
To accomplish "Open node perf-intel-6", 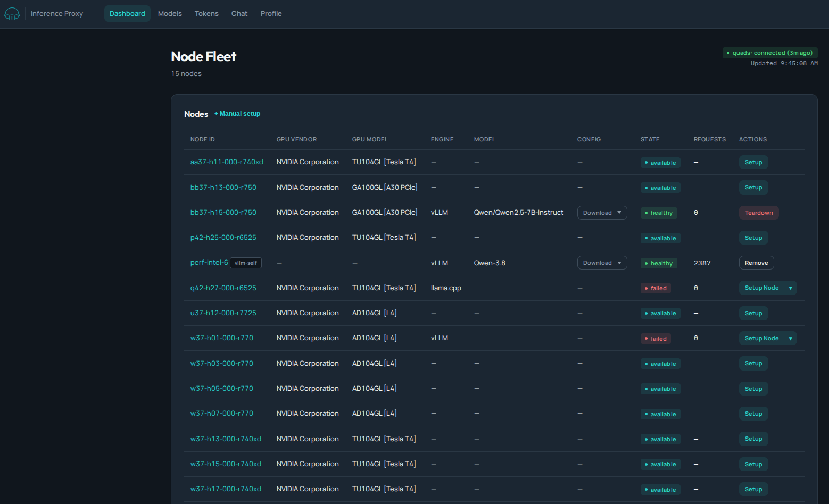I will pos(209,263).
